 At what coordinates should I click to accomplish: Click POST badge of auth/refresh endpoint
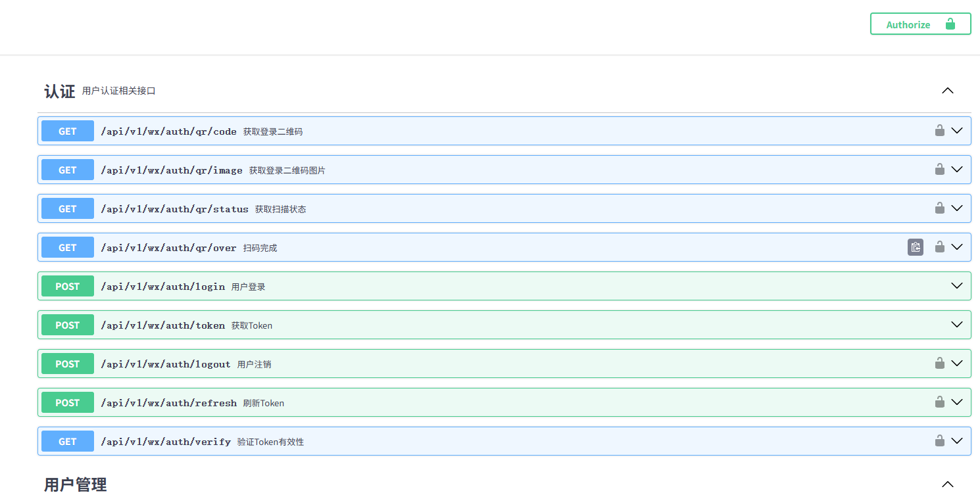(x=68, y=402)
